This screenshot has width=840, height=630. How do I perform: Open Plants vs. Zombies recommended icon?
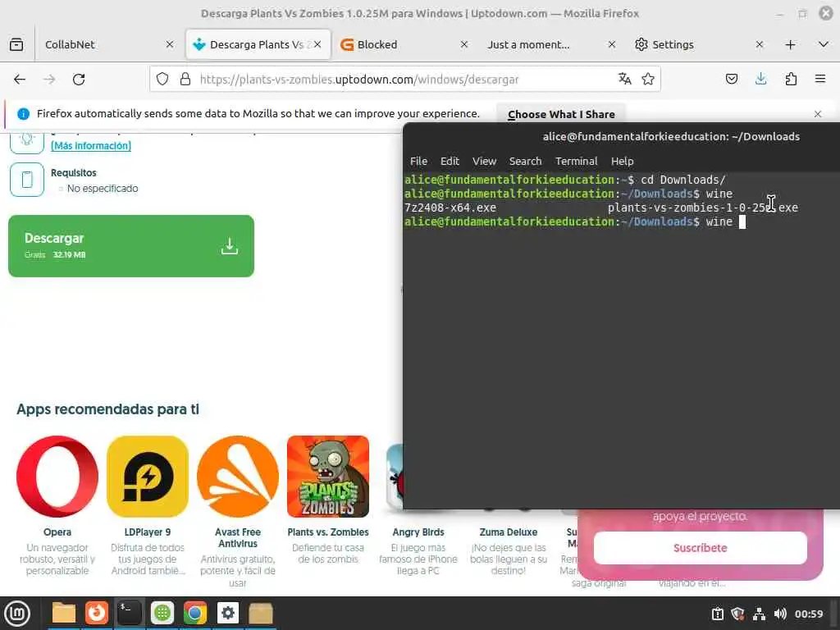pos(328,477)
